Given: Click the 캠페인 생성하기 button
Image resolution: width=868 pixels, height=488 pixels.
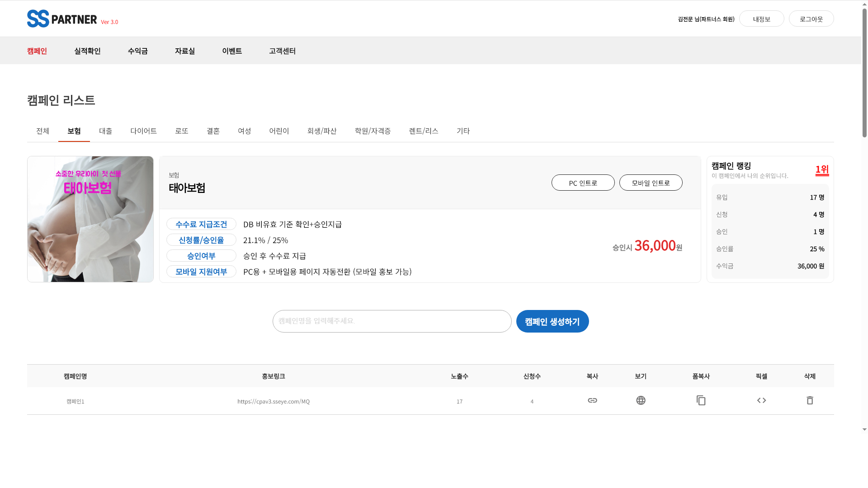Looking at the screenshot, I should [x=552, y=321].
